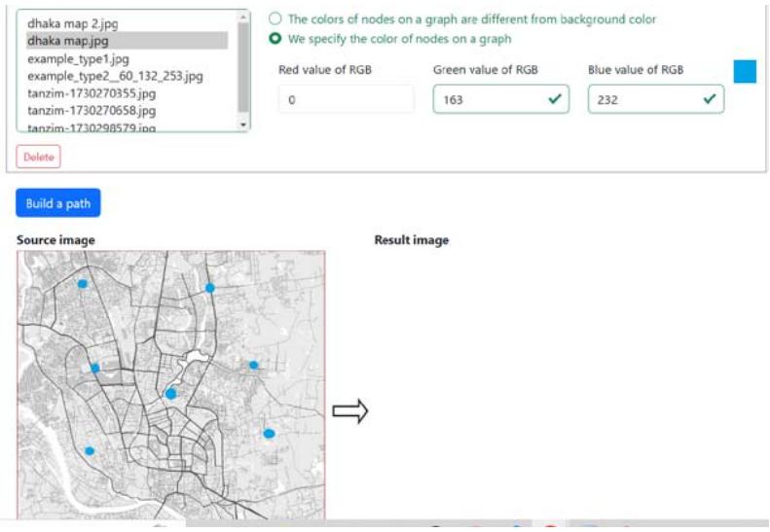Select example_type2__60_132_253.jpg file

coord(115,76)
